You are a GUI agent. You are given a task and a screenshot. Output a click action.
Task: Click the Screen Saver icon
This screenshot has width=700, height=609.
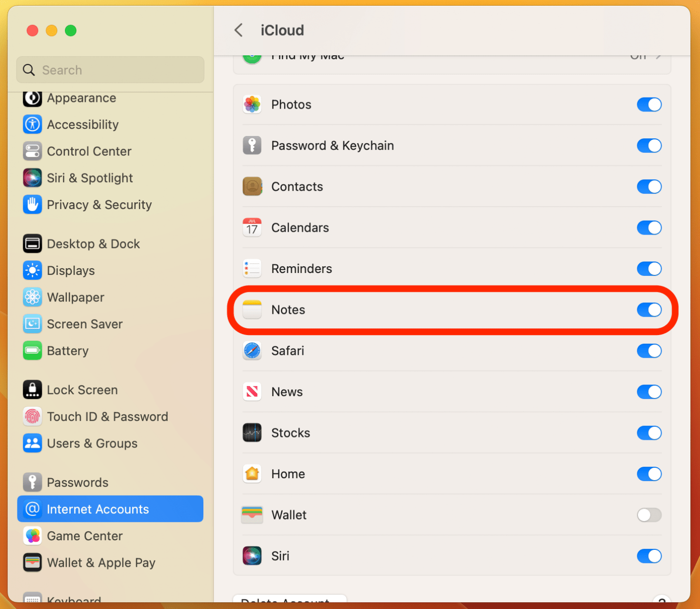(32, 324)
